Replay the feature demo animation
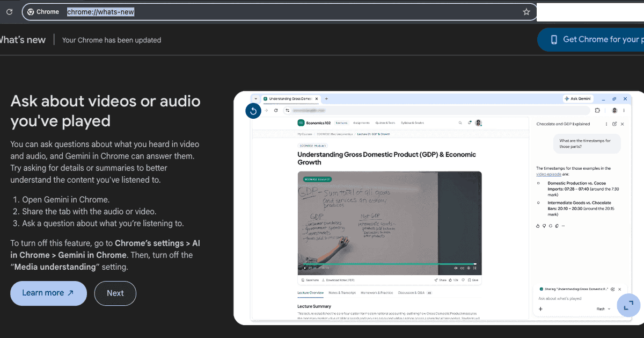Screen dimensions: 644x338 tap(253, 111)
